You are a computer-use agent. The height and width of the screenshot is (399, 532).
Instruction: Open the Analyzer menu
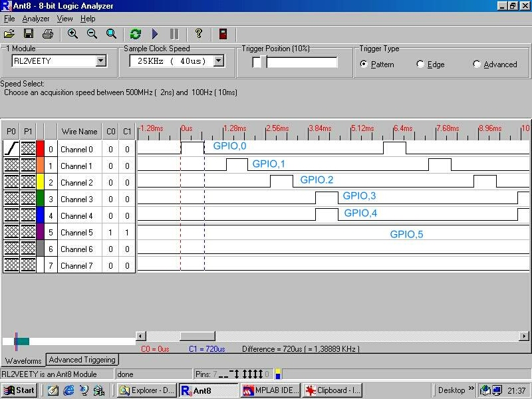click(36, 19)
